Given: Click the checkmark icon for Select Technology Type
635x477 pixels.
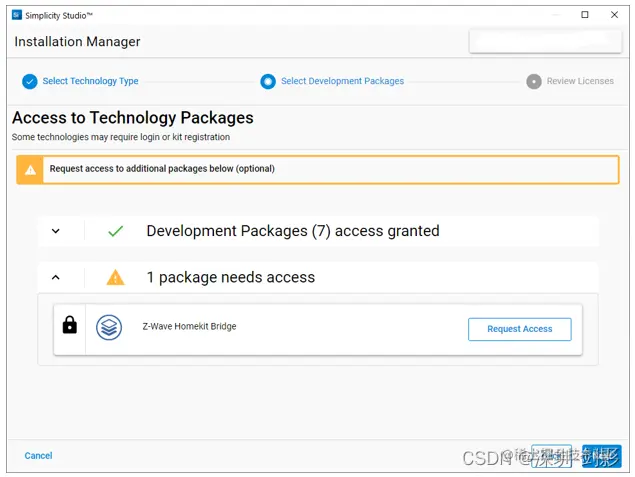Looking at the screenshot, I should pyautogui.click(x=30, y=81).
